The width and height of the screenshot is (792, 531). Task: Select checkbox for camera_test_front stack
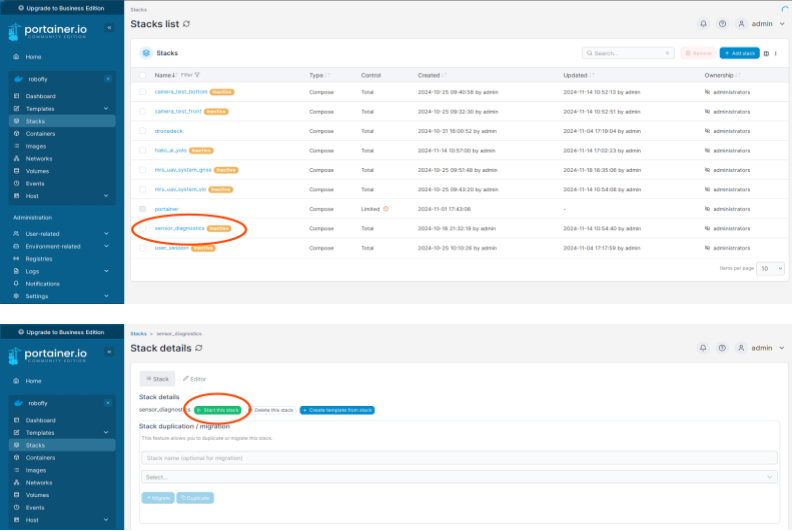click(142, 111)
